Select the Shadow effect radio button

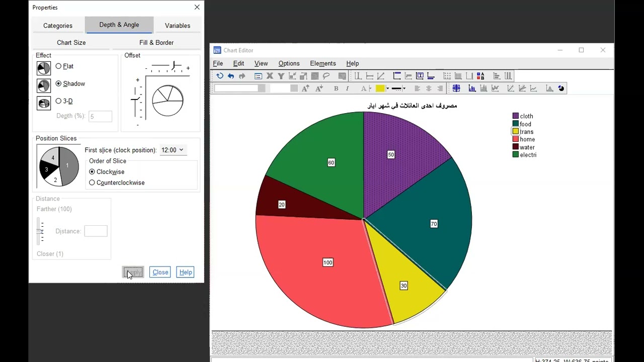click(x=58, y=83)
